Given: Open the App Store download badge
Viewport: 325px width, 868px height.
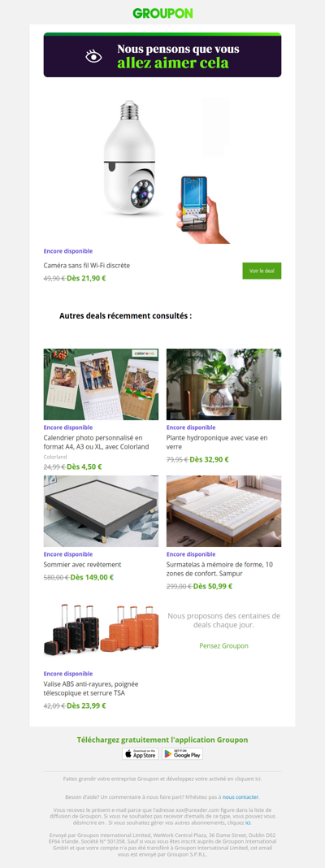Looking at the screenshot, I should tap(140, 753).
